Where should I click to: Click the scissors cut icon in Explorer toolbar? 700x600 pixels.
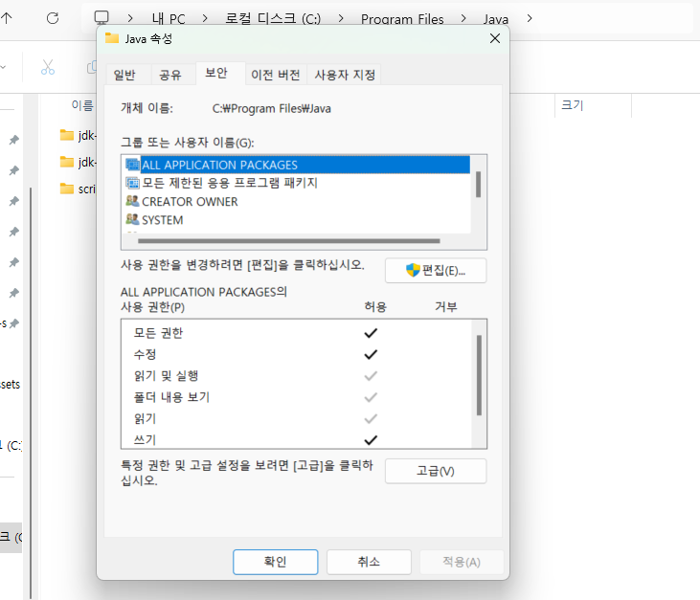[x=48, y=67]
